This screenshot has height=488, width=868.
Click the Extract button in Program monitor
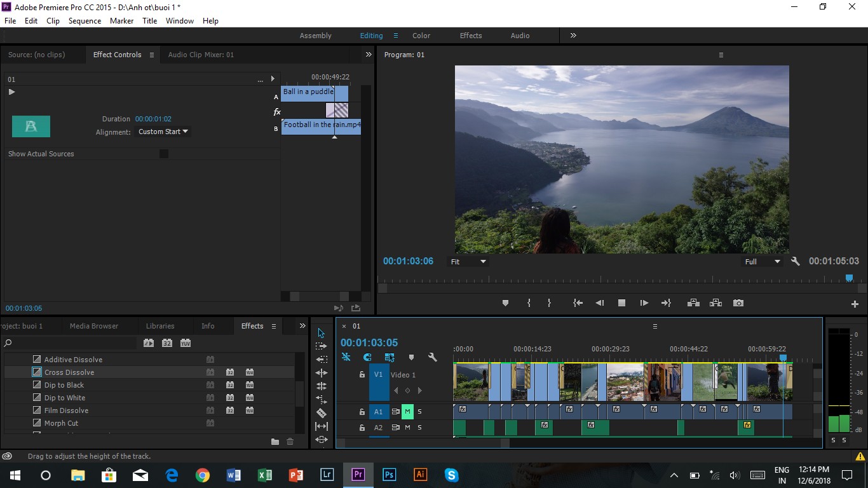715,303
